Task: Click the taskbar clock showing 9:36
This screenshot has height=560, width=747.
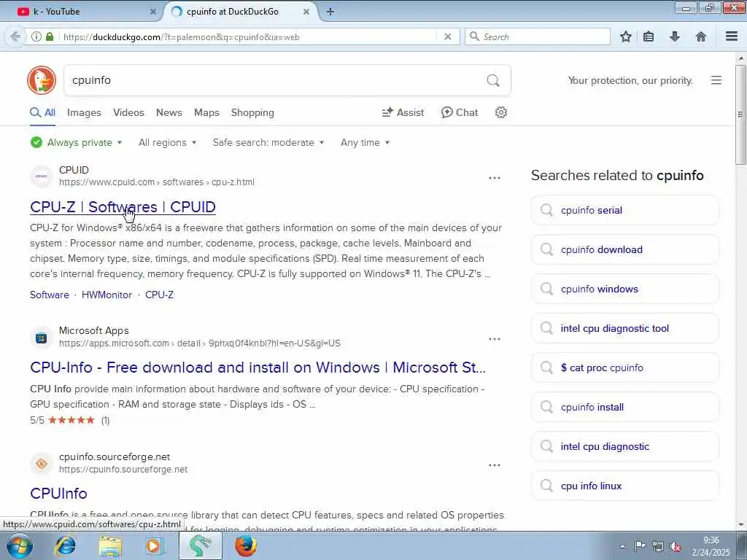Action: coord(711,546)
